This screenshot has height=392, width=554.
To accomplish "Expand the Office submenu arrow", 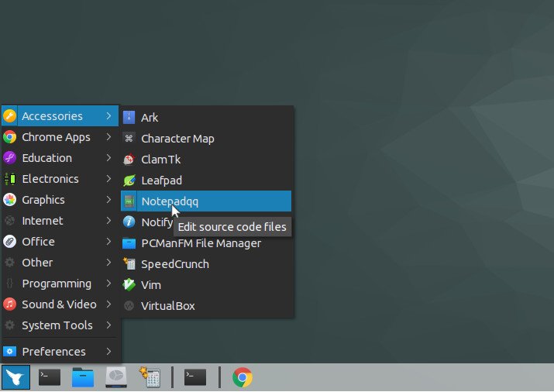I will pos(108,242).
